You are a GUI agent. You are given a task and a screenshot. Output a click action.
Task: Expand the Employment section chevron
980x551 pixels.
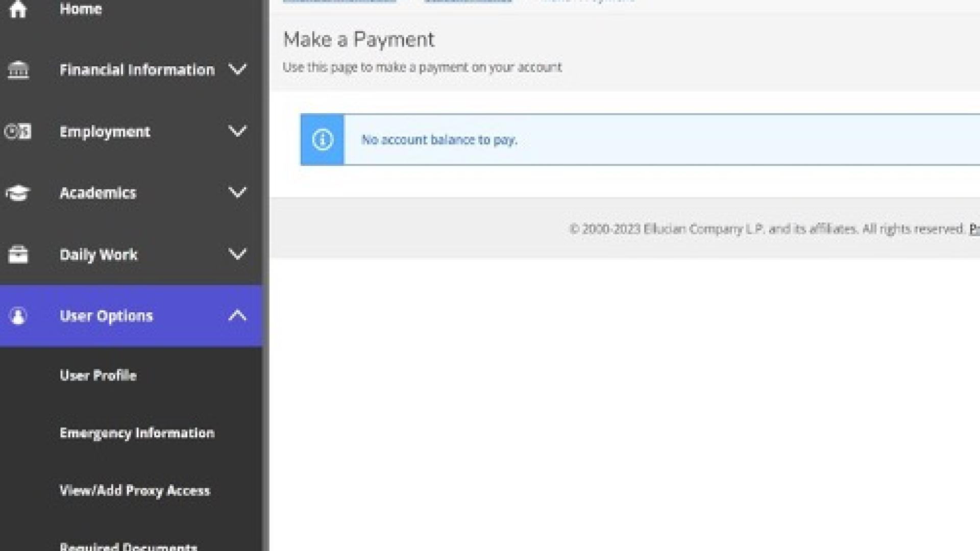point(237,131)
